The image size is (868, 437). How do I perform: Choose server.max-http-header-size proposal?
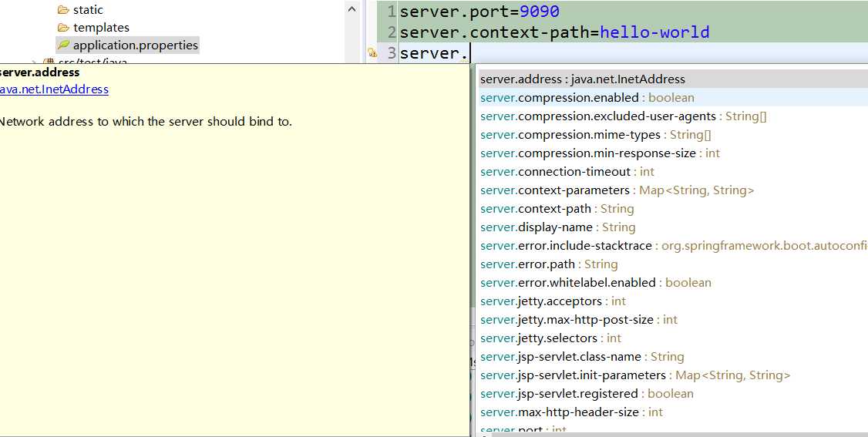pyautogui.click(x=673, y=412)
